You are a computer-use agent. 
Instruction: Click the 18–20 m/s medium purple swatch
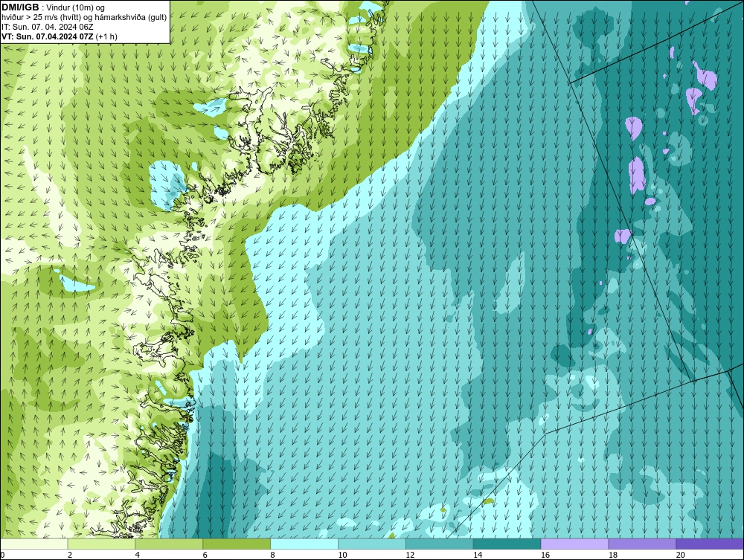click(x=643, y=544)
